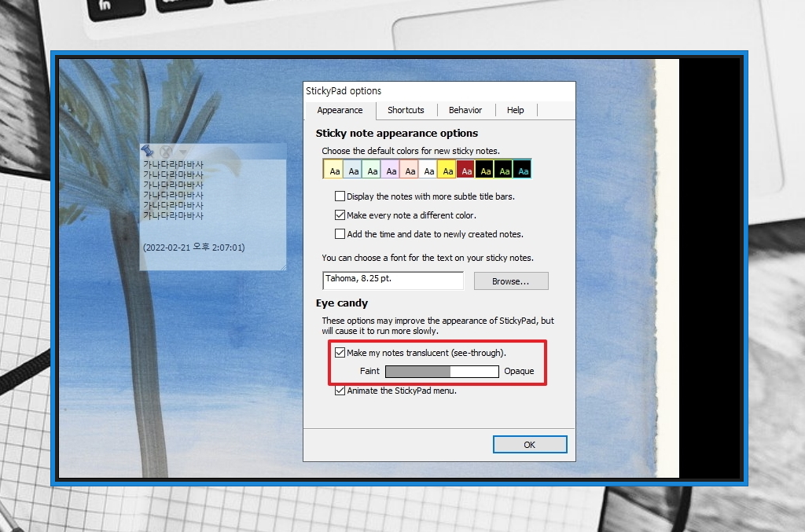The image size is (805, 532).
Task: Select the black swatch with yellow Aa text
Action: [484, 169]
